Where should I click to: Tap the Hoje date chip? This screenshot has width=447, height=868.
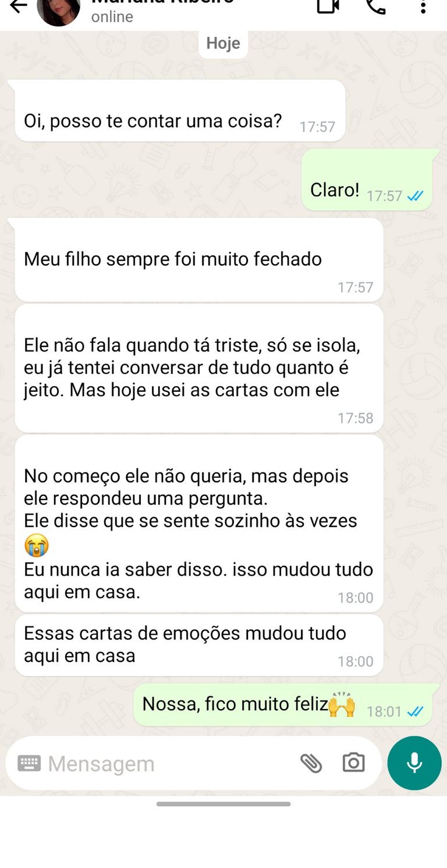click(x=223, y=44)
